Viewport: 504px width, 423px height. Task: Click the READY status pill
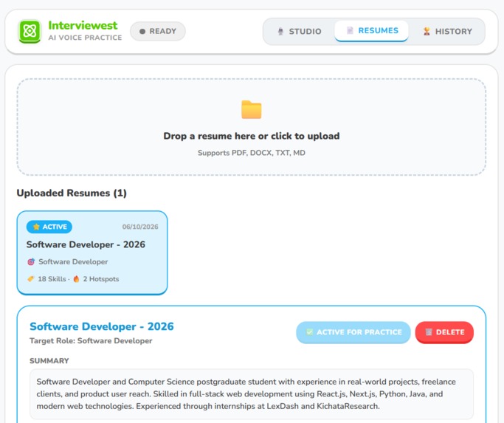point(158,31)
